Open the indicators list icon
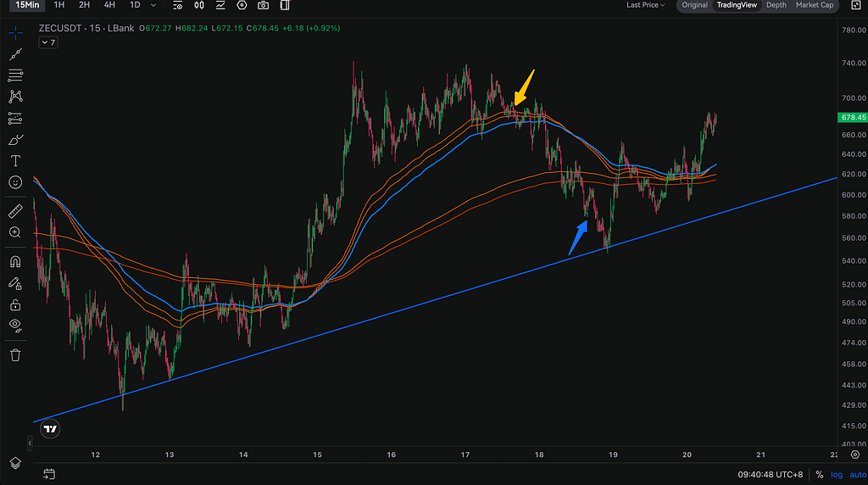Viewport: 868px width, 485px height. point(178,5)
